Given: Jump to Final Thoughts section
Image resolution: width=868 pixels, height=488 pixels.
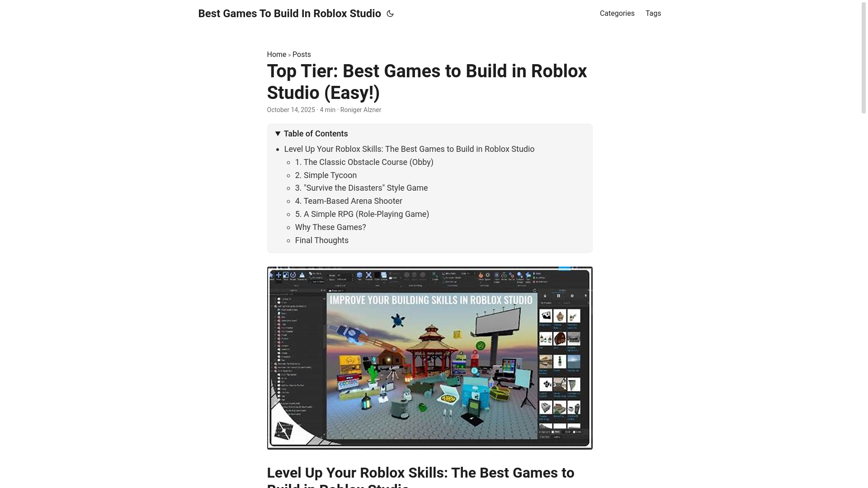Looking at the screenshot, I should pyautogui.click(x=321, y=240).
